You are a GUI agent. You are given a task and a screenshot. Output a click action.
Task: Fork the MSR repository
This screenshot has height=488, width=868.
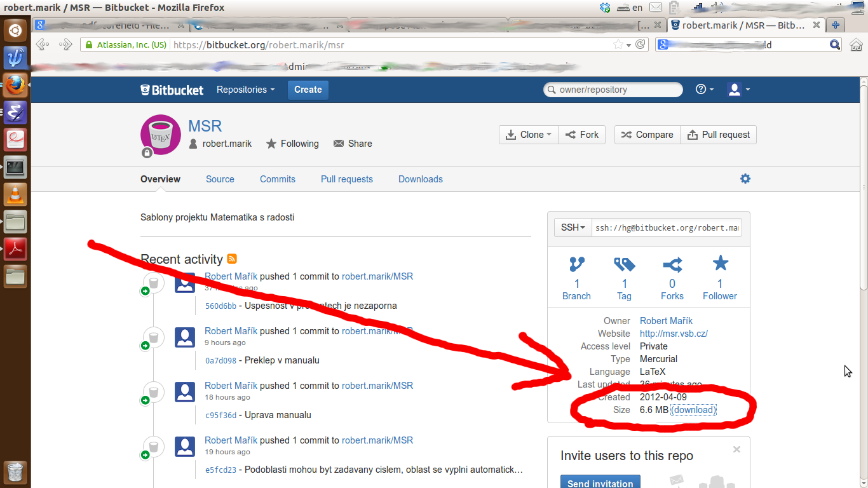[582, 135]
